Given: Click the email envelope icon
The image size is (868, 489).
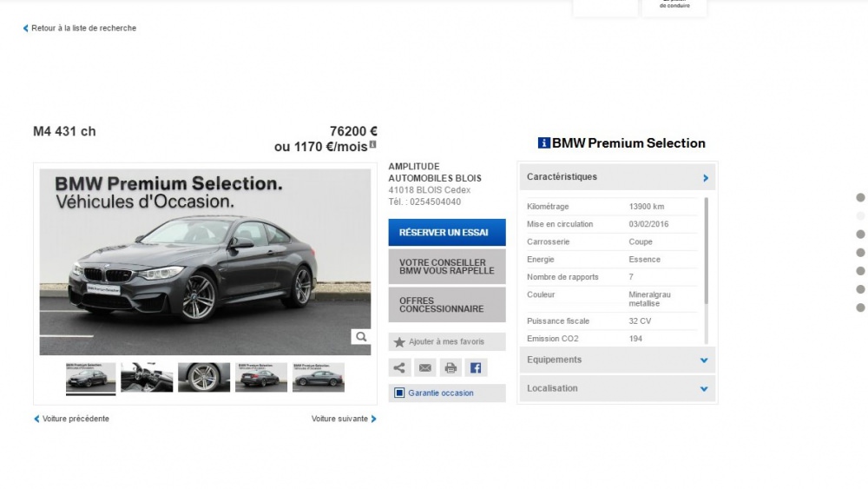Looking at the screenshot, I should click(x=425, y=367).
